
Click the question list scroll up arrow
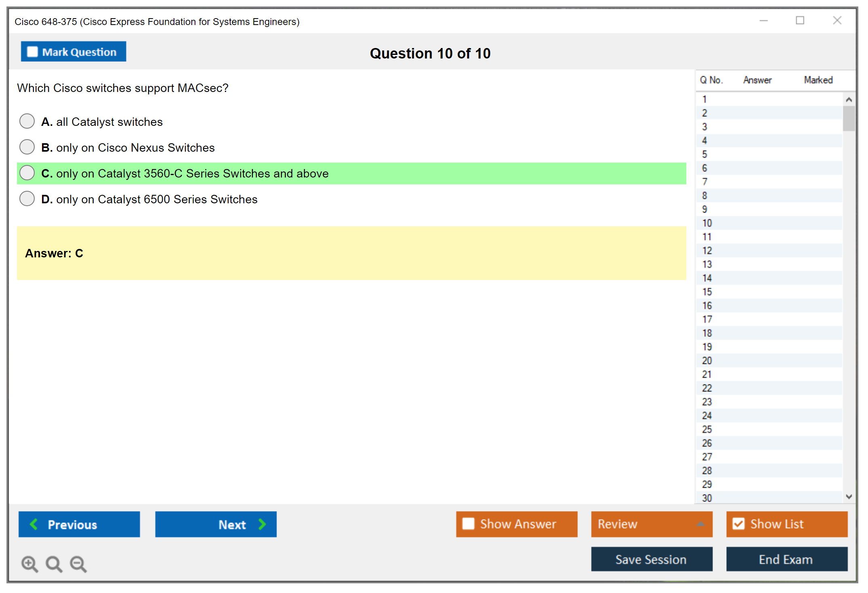849,100
